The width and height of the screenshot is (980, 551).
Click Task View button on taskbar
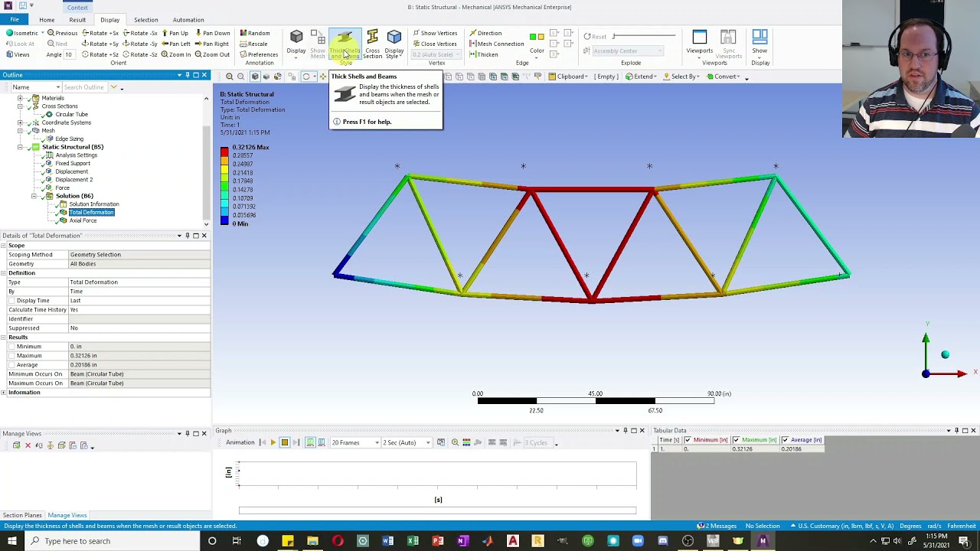[x=237, y=541]
